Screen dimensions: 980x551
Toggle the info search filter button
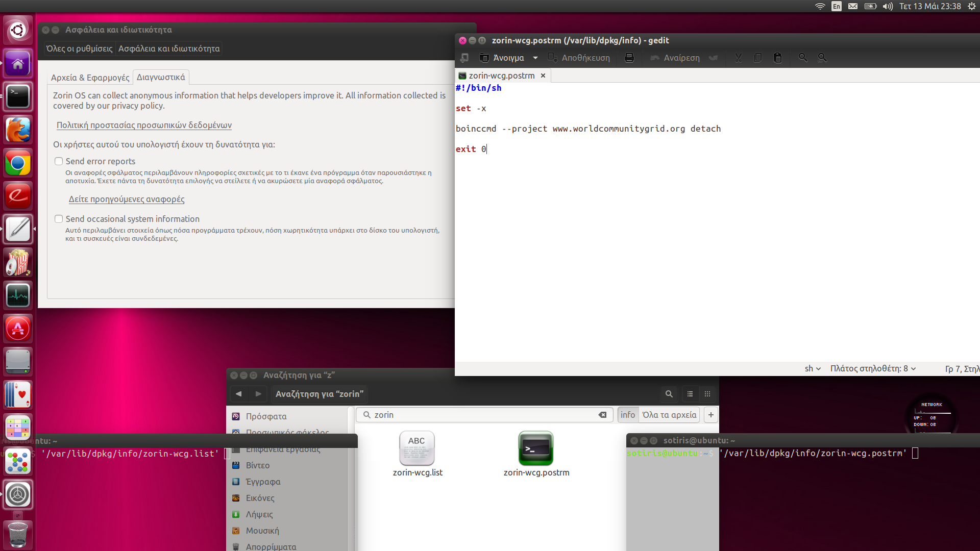pos(628,415)
